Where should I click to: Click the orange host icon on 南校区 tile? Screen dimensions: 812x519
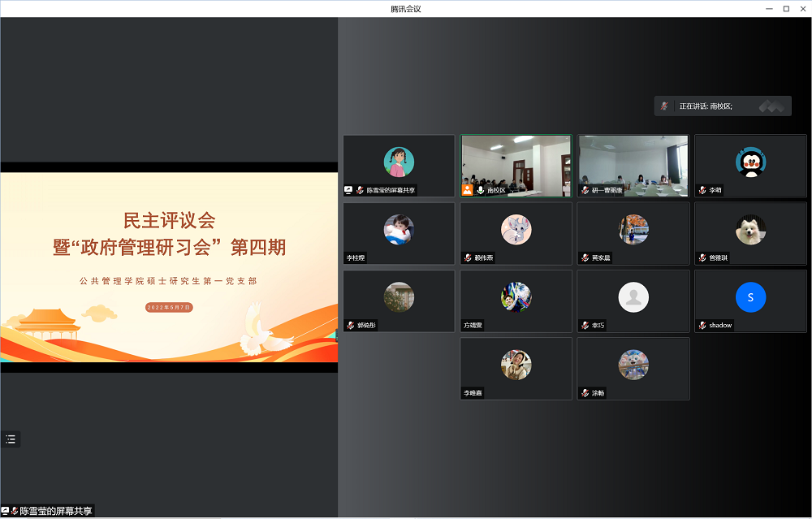click(x=467, y=190)
